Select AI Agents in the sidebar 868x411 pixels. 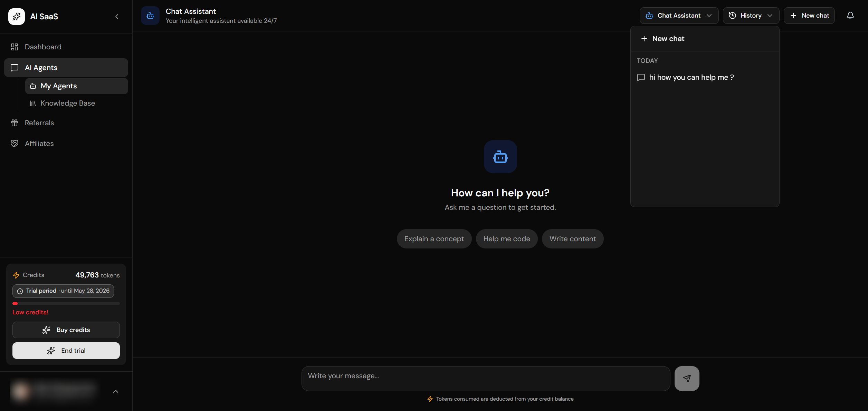(x=66, y=68)
